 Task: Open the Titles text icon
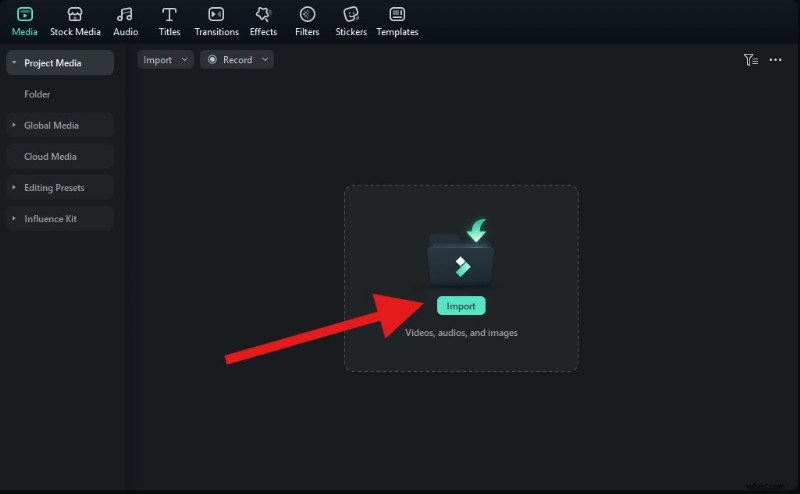click(169, 14)
